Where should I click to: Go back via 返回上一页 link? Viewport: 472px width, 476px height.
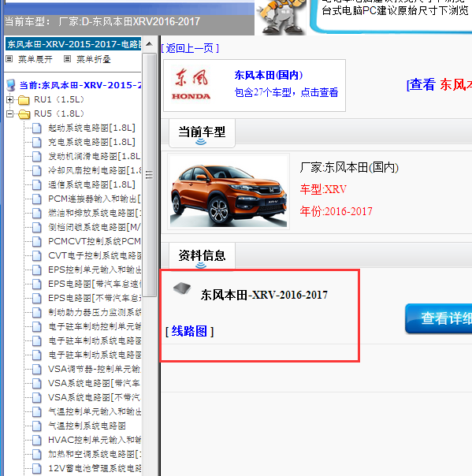point(190,48)
